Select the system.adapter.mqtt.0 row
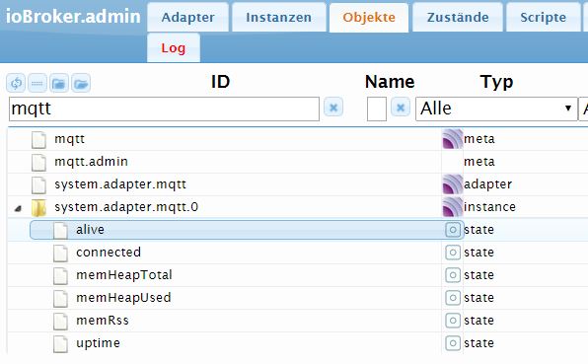588x364 pixels. click(297, 207)
